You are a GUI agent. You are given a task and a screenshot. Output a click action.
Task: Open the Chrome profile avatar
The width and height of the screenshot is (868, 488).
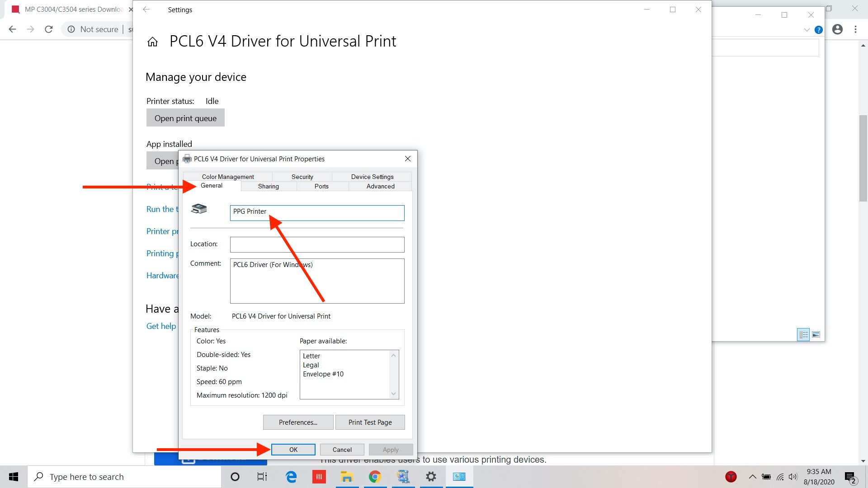(837, 29)
